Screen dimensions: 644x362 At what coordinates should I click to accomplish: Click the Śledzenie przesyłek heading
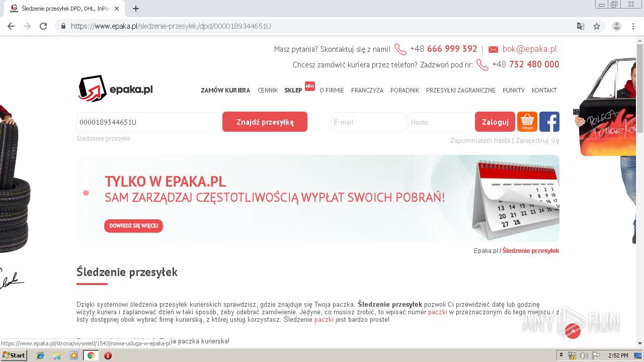click(127, 272)
